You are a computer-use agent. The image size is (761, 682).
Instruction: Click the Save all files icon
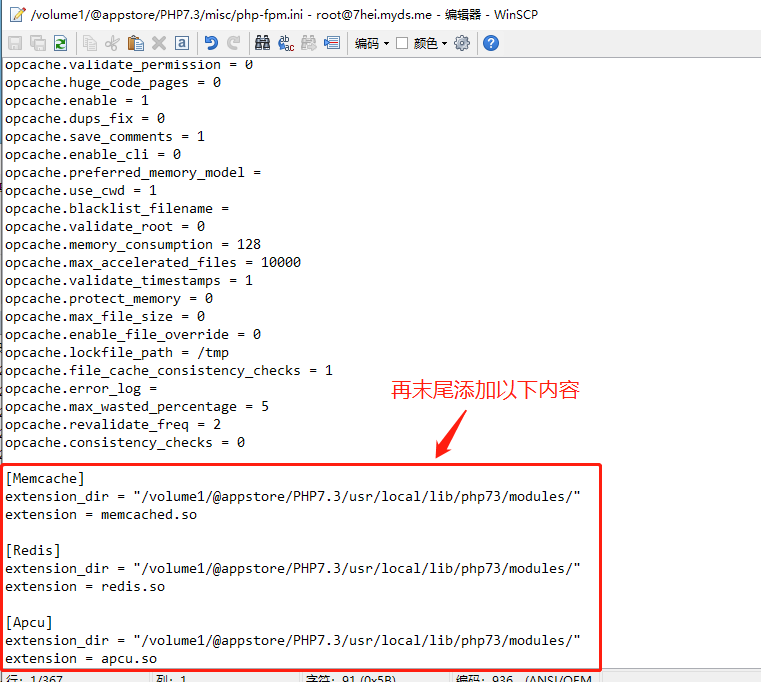click(x=38, y=43)
